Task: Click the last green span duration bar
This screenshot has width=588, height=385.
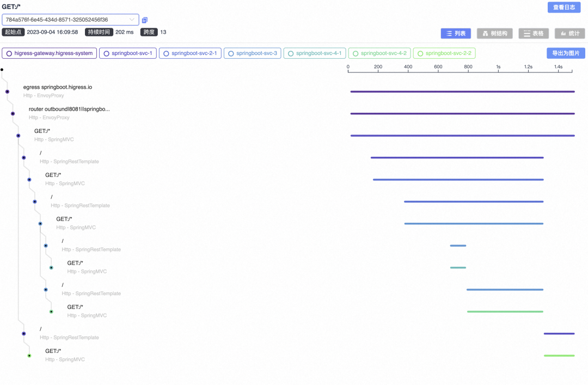Action: click(559, 356)
